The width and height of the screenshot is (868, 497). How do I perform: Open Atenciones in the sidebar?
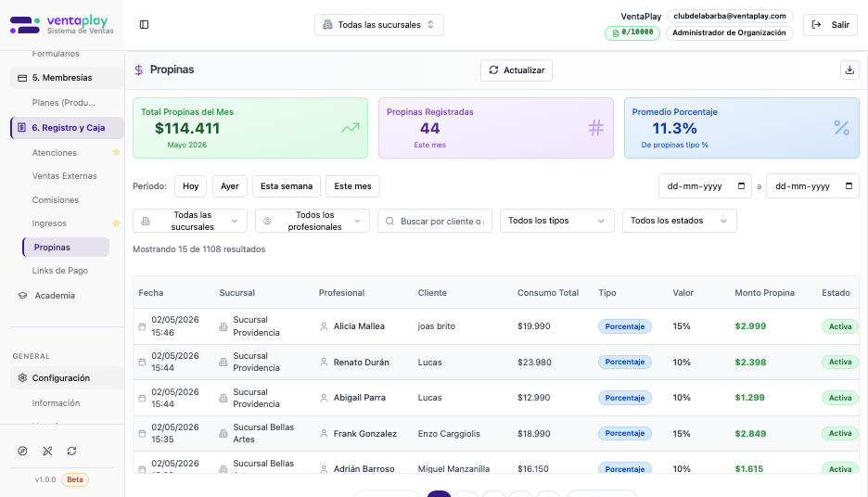pyautogui.click(x=54, y=153)
